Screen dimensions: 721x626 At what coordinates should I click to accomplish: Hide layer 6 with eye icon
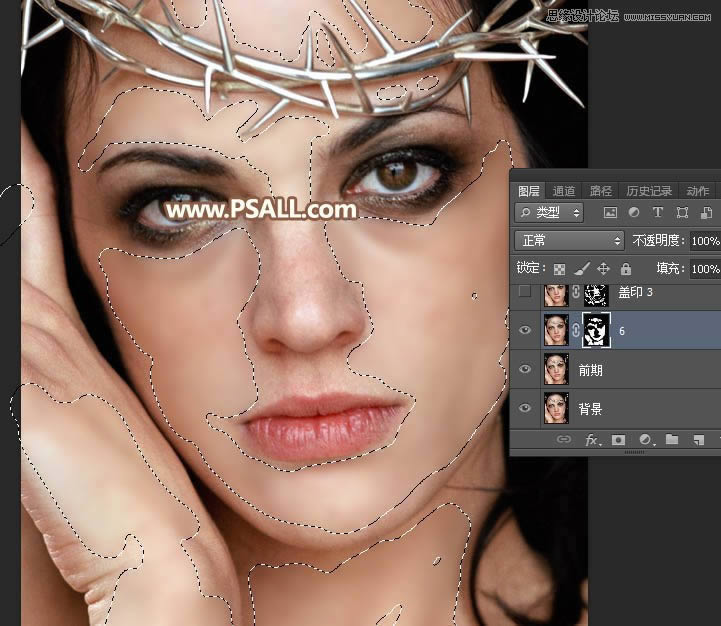tap(525, 330)
